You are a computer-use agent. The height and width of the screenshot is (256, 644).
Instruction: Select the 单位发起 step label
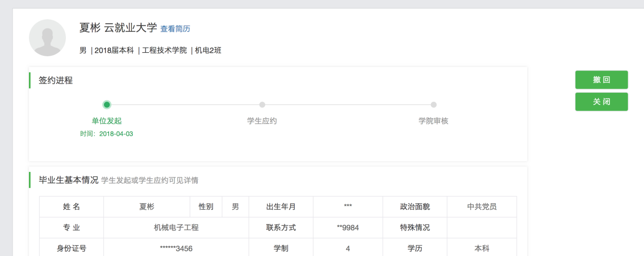click(x=106, y=121)
